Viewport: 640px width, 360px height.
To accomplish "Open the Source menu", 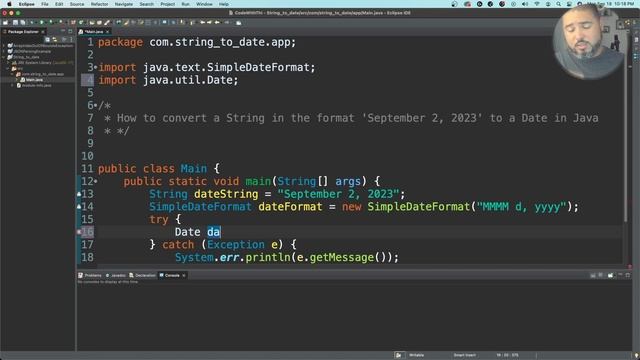I will 77,4.
